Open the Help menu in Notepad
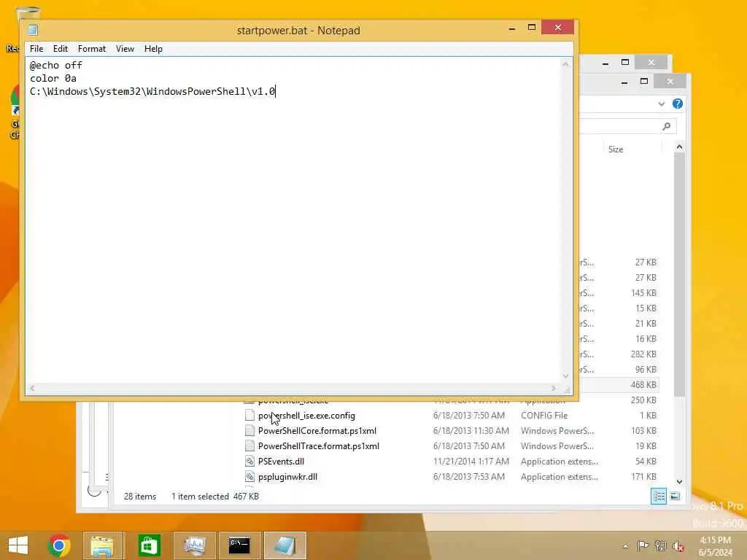Screen dimensions: 747x560 (153, 49)
